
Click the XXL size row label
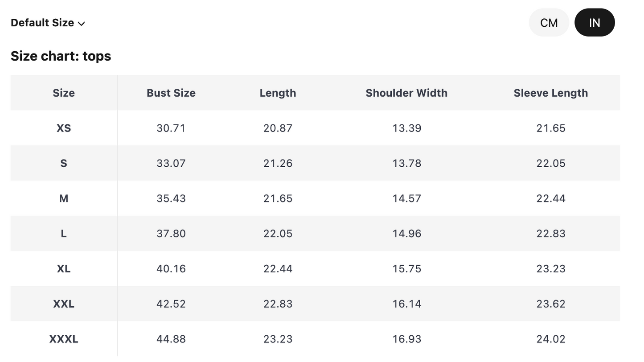click(x=64, y=304)
